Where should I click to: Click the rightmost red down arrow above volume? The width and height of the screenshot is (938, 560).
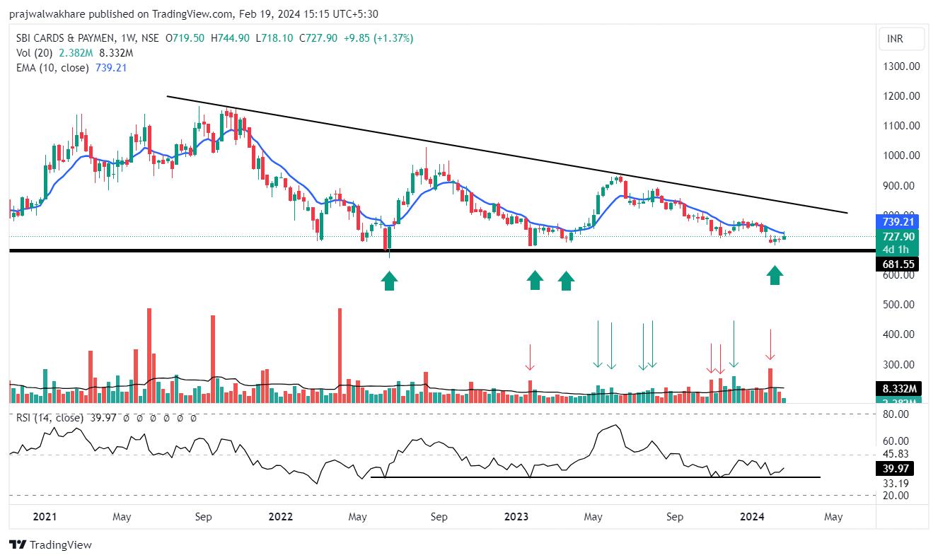coord(770,345)
